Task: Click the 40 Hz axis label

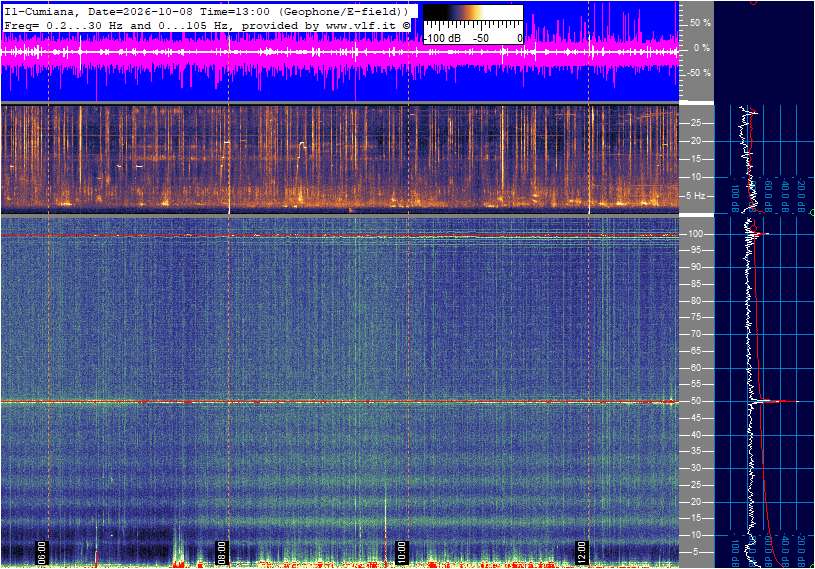Action: click(695, 435)
